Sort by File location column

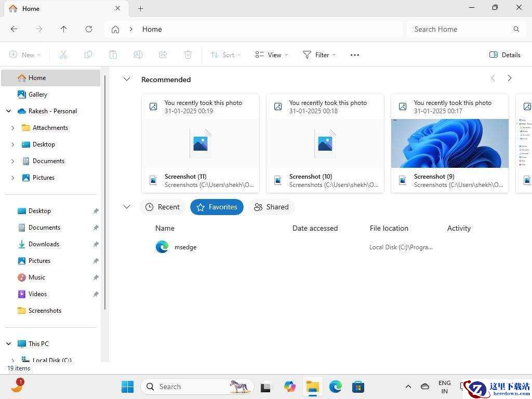(389, 229)
